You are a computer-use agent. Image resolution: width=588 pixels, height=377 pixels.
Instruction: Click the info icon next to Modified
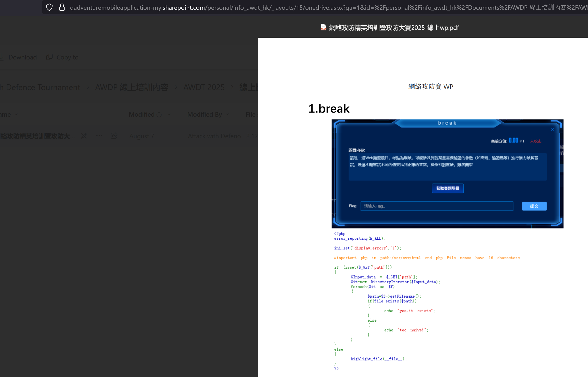tap(159, 115)
